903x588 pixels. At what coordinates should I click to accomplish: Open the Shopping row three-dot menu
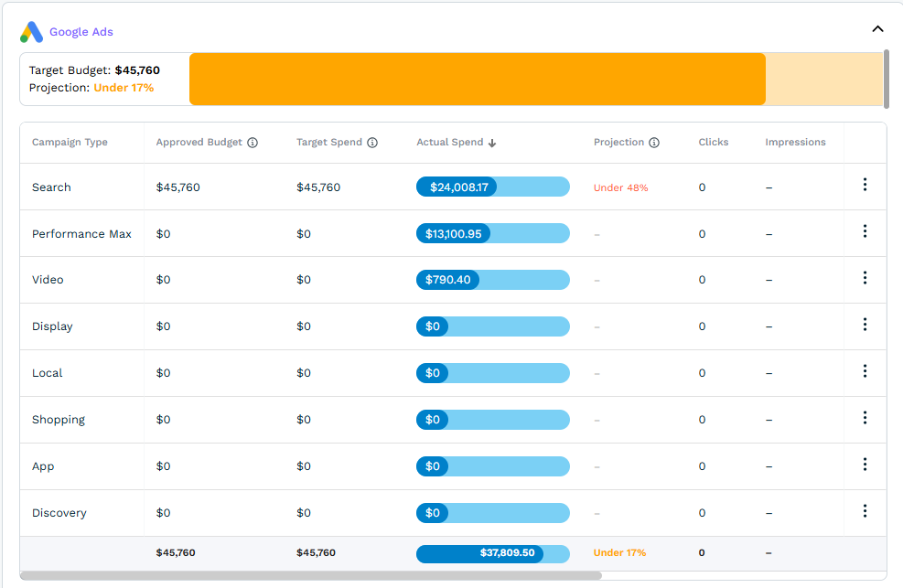pyautogui.click(x=865, y=418)
